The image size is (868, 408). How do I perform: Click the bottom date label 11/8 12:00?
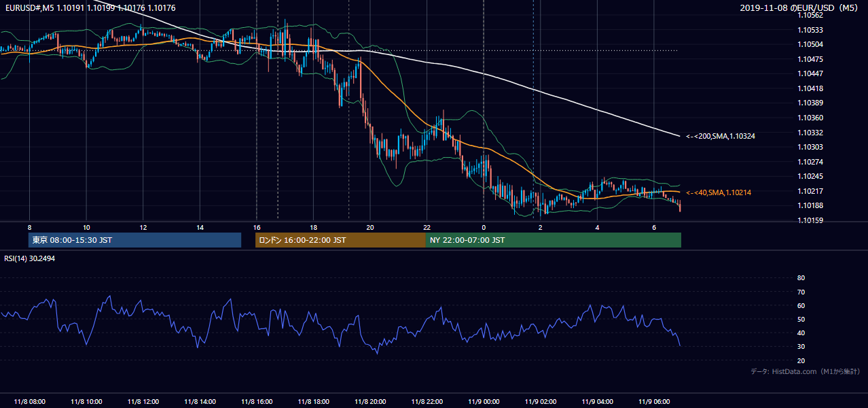[x=143, y=402]
